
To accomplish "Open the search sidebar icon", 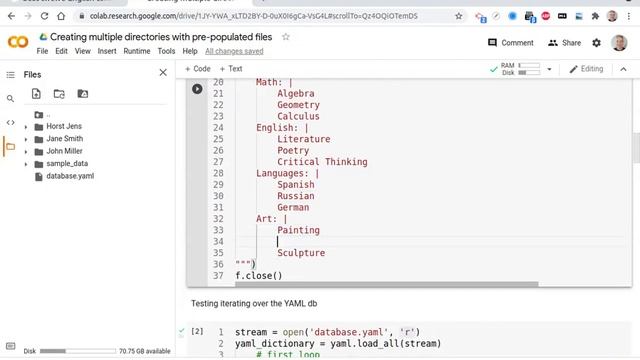I will pyautogui.click(x=11, y=98).
